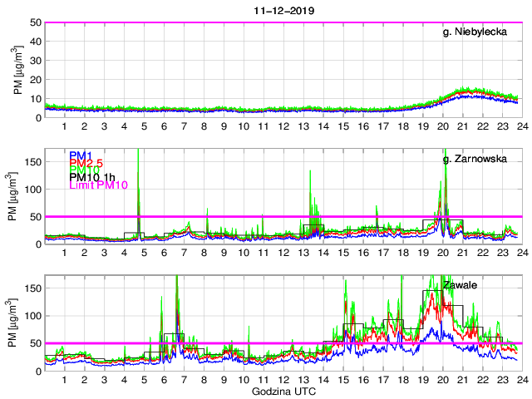Click the middle panel's PM y-axis label
This screenshot has width=532, height=399.
tap(17, 197)
